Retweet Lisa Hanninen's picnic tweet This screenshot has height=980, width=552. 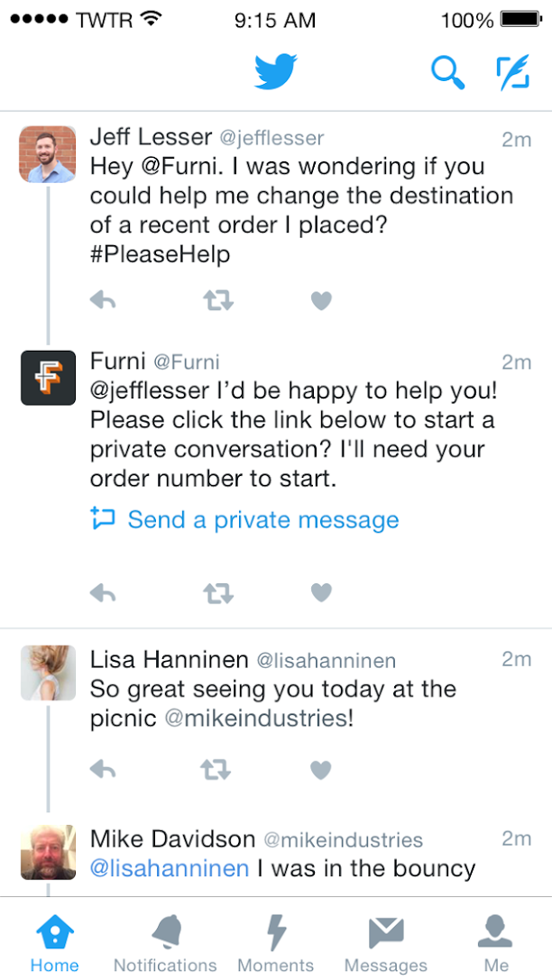point(218,770)
